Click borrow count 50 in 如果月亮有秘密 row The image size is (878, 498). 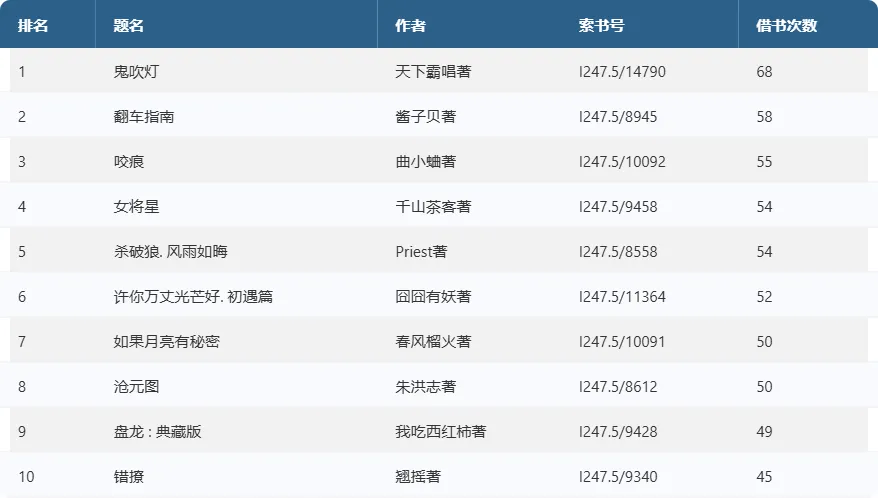pyautogui.click(x=764, y=342)
